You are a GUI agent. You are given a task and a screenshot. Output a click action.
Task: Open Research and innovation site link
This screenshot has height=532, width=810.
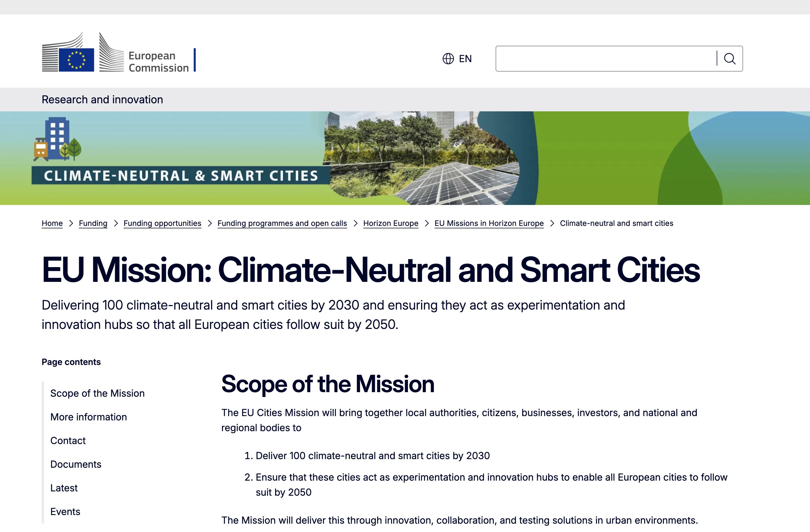point(102,100)
